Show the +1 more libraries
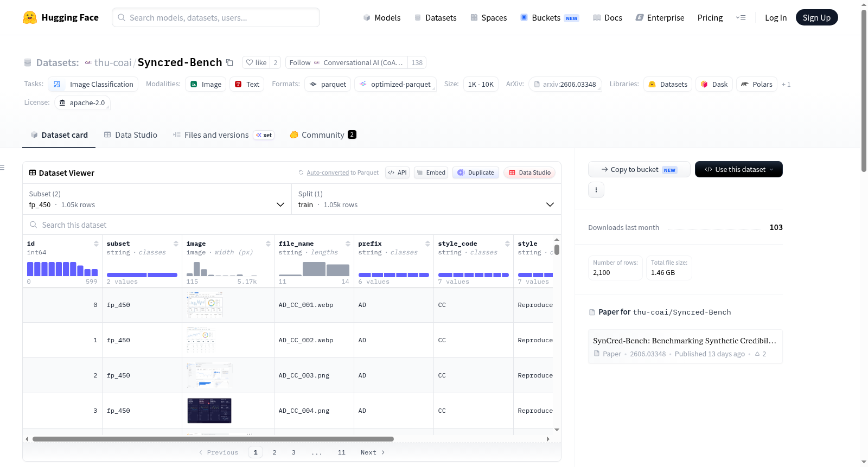 coord(786,84)
